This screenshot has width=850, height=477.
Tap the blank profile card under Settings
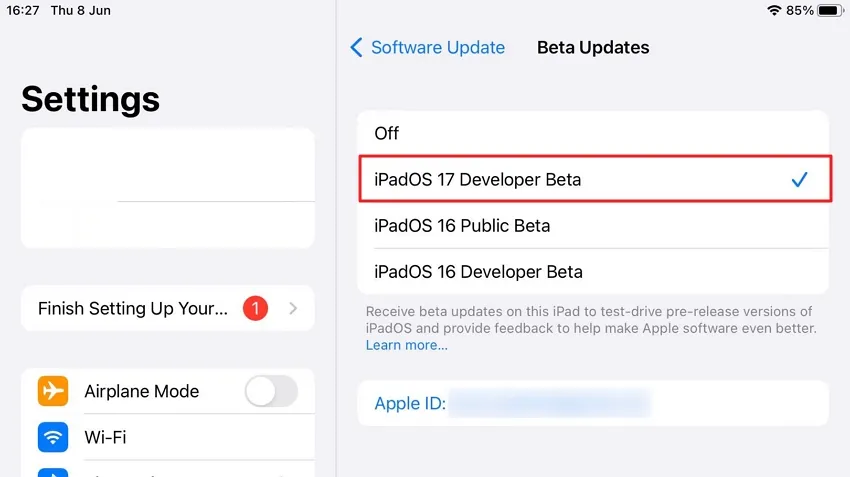[x=167, y=188]
